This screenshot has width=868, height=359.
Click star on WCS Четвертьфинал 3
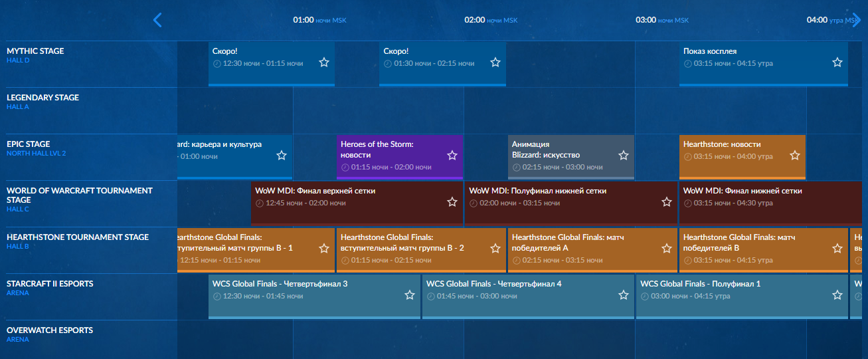(409, 295)
